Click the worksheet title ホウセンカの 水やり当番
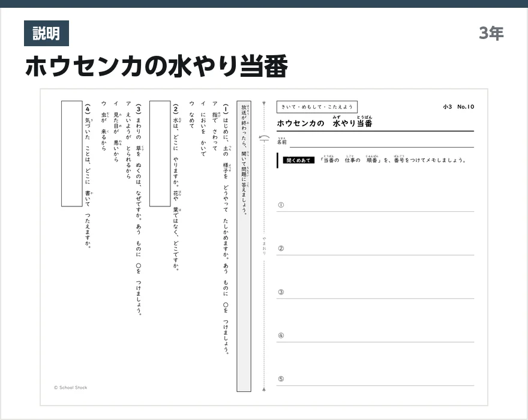Viewport: 528px width, 420px height. pos(324,122)
